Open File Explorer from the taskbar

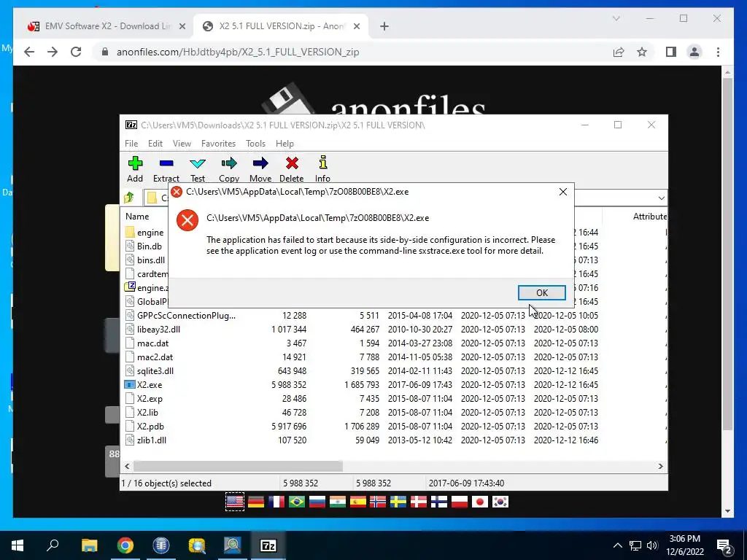89,545
